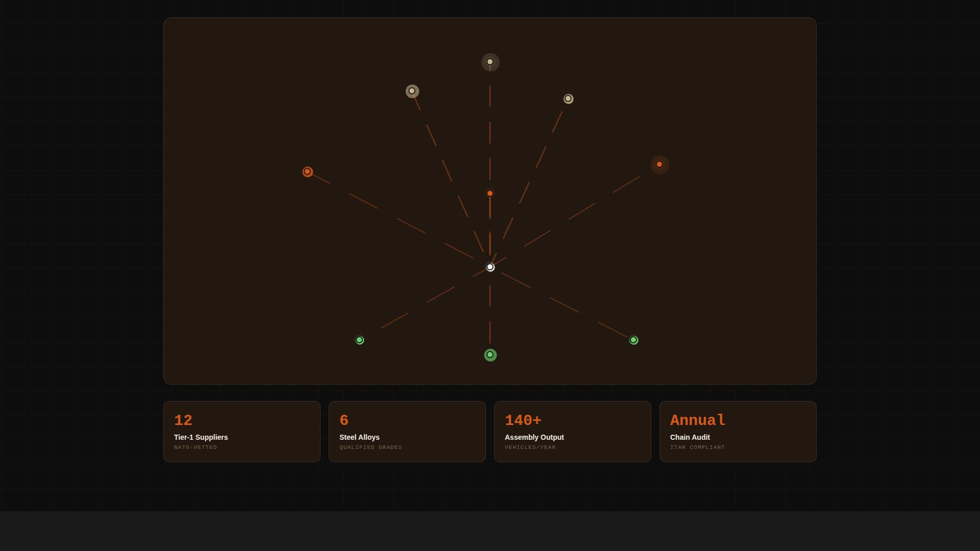Click the "ITAR COMPLIANT" subtitle
Image resolution: width=980 pixels, height=551 pixels.
pyautogui.click(x=697, y=447)
